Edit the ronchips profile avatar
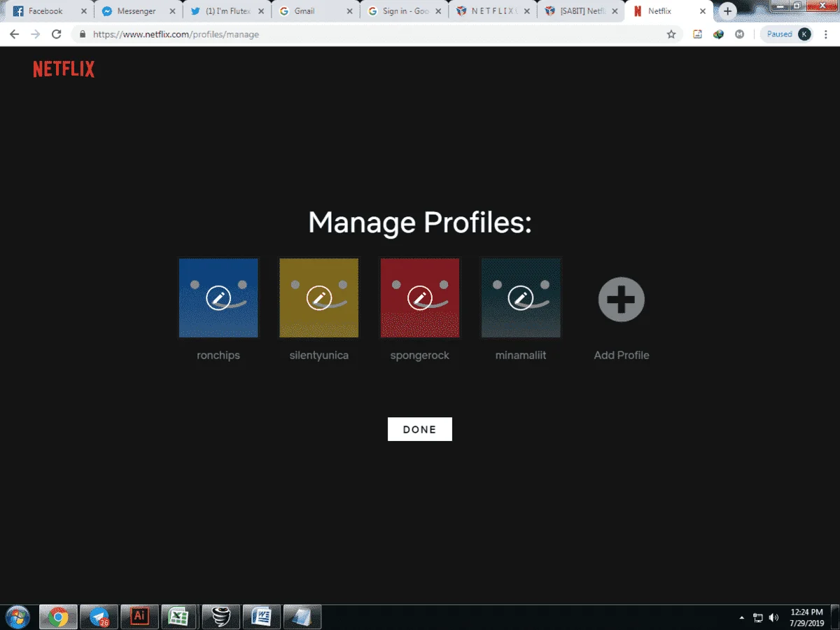 (218, 298)
